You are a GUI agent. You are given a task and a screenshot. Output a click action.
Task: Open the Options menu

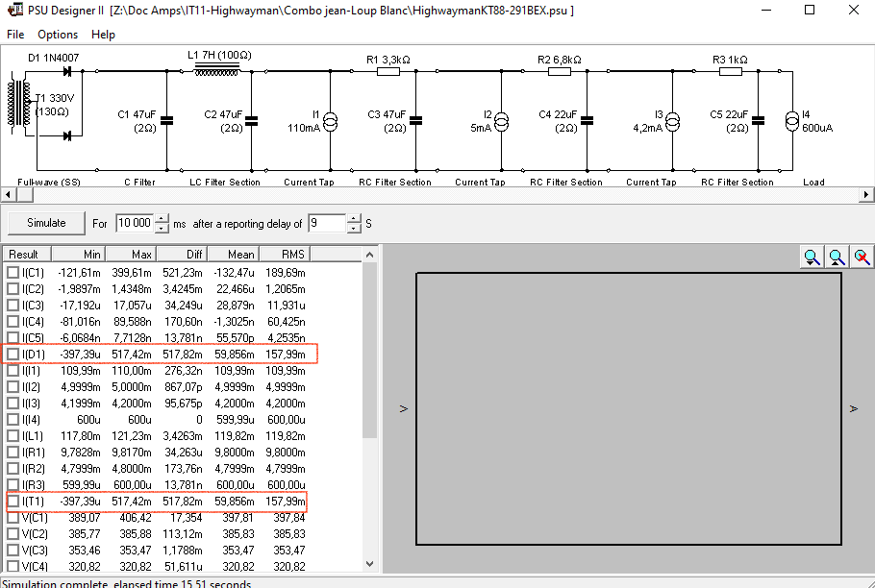coord(58,35)
